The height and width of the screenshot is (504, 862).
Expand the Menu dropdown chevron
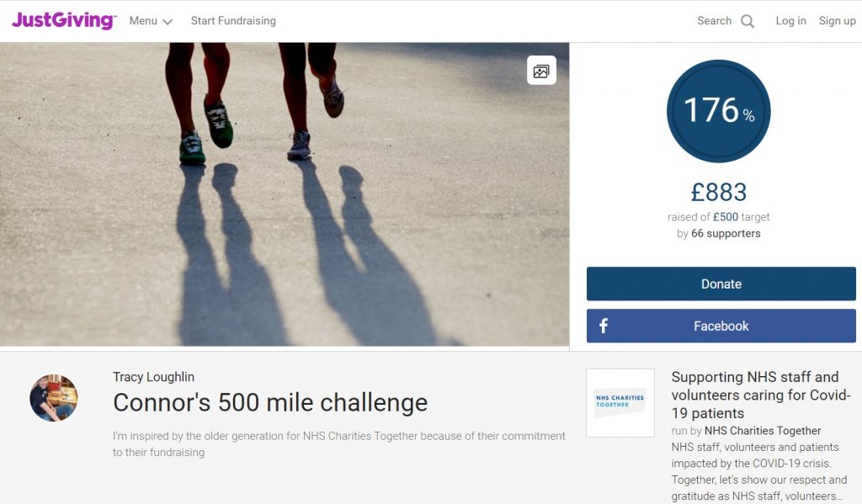point(168,22)
